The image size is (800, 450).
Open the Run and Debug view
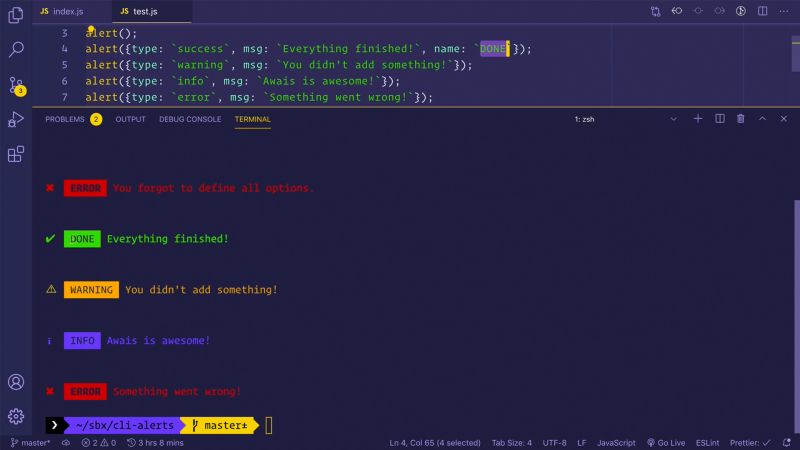coord(16,119)
